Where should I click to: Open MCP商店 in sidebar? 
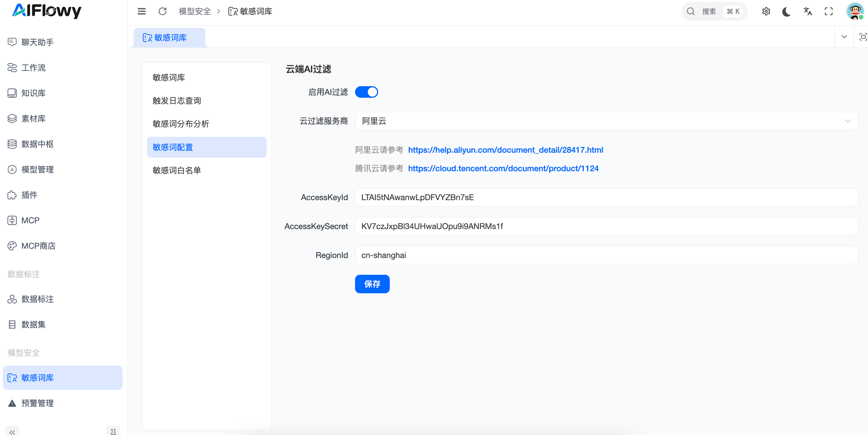click(38, 246)
